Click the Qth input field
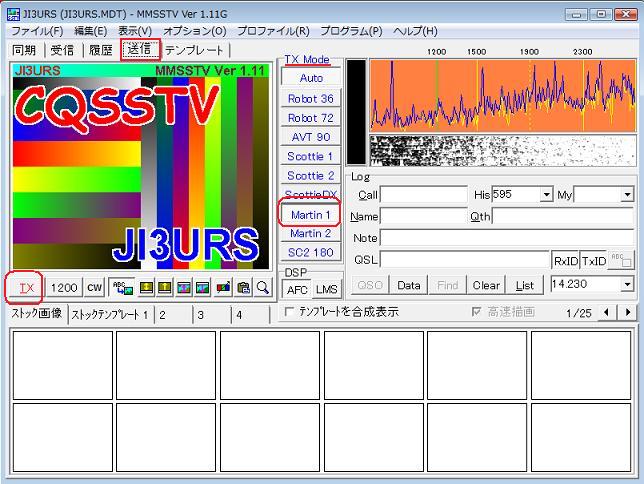644x484 pixels. coord(564,216)
